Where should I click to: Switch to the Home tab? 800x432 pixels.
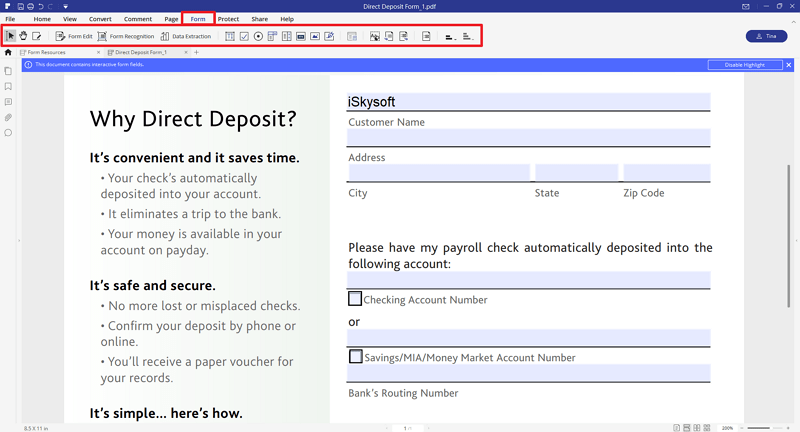(x=42, y=19)
